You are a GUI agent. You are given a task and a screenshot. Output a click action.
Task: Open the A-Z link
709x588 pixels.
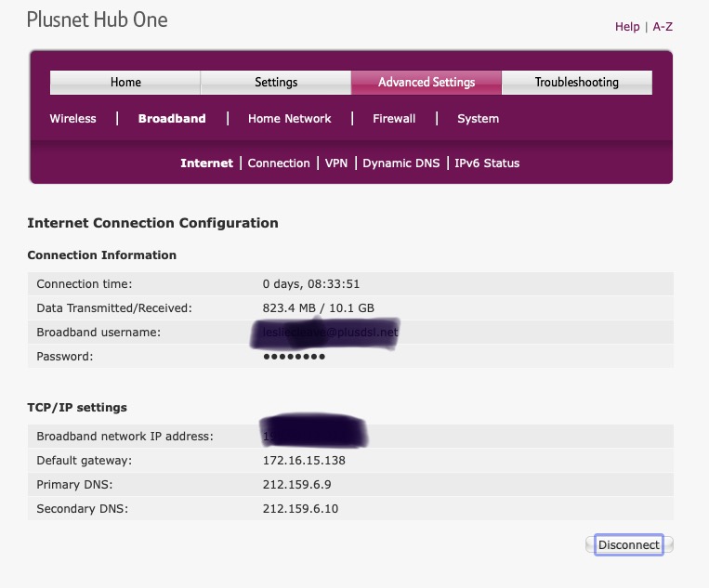(663, 27)
